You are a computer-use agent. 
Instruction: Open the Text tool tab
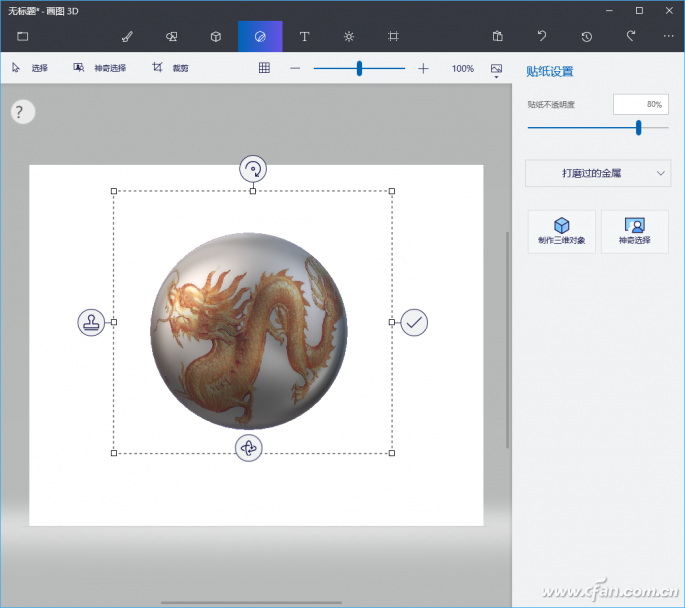(x=304, y=36)
